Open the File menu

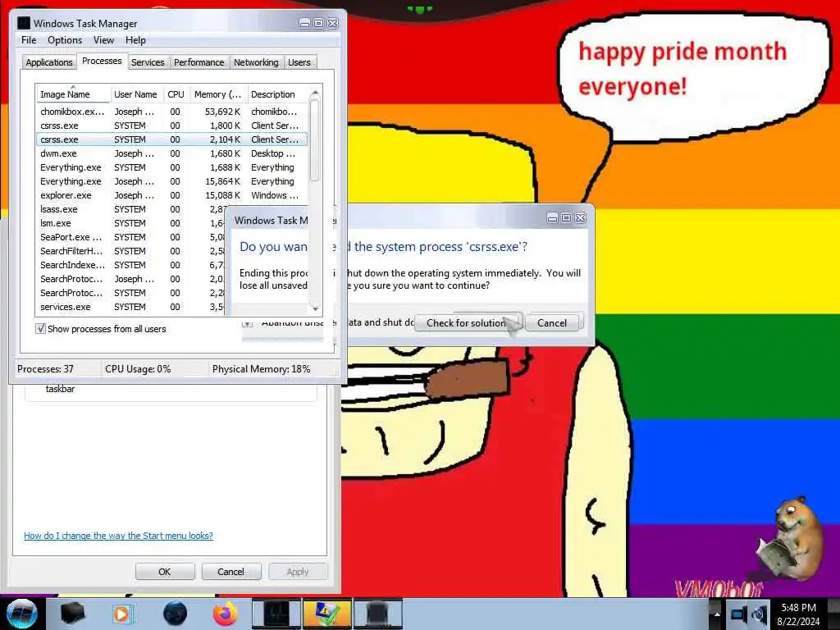[29, 40]
